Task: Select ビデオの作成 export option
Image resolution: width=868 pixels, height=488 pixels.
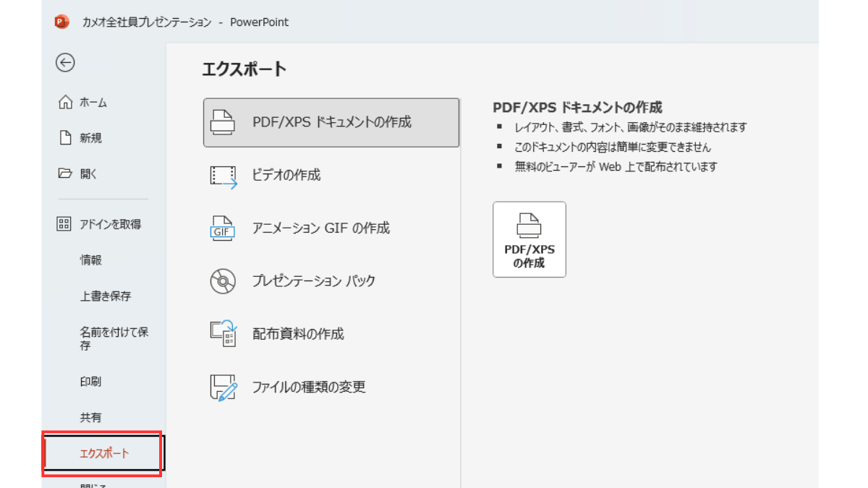Action: [x=331, y=175]
